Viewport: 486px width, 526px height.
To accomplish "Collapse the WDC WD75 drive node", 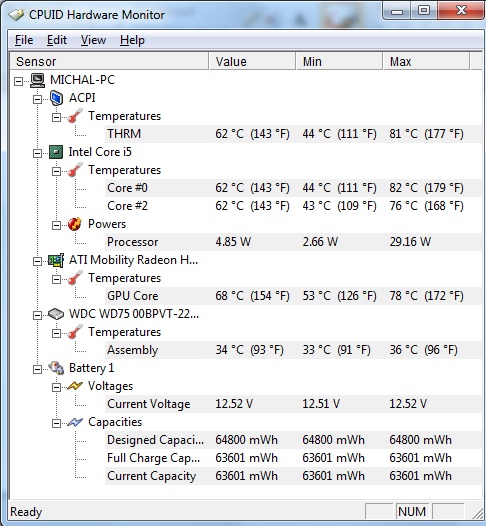I will [x=38, y=316].
